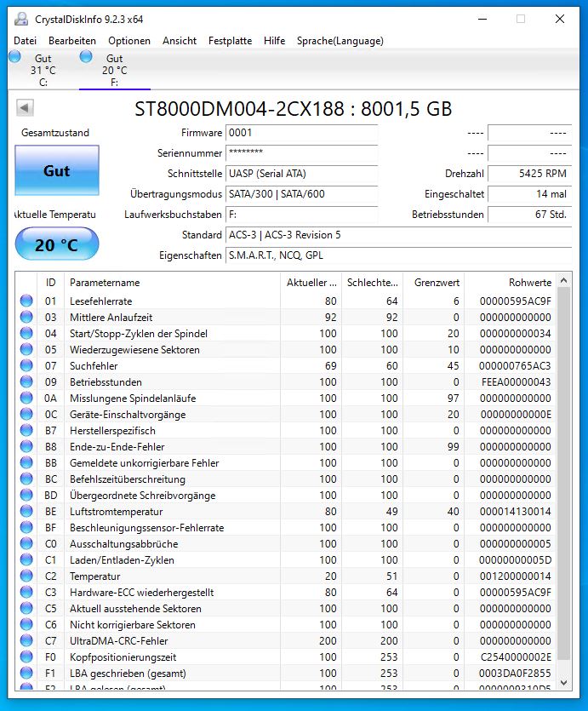The width and height of the screenshot is (588, 711).
Task: Click the status orb for Misslungene Spindelanläufe
Action: (26, 398)
